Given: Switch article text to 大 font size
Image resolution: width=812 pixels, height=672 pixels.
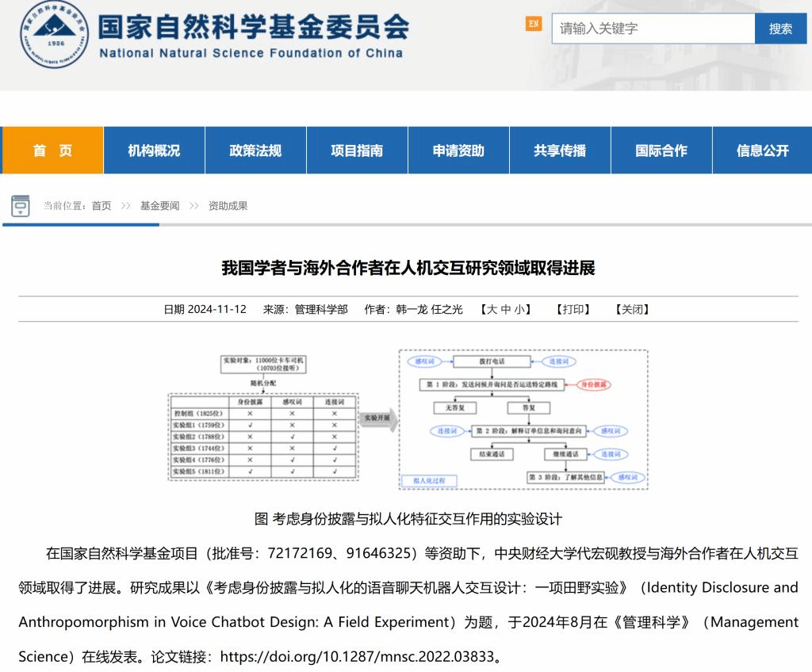Looking at the screenshot, I should (491, 309).
